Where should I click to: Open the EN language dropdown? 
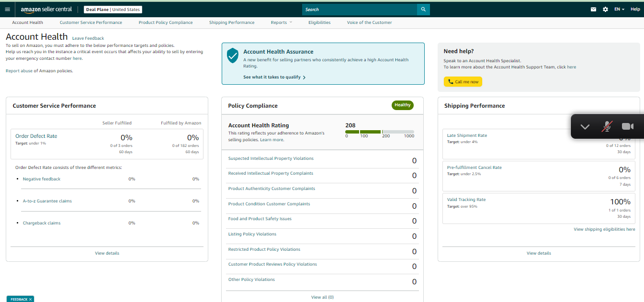[619, 10]
